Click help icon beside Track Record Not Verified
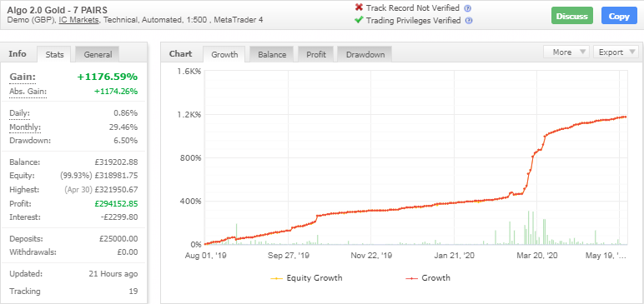 click(x=467, y=8)
